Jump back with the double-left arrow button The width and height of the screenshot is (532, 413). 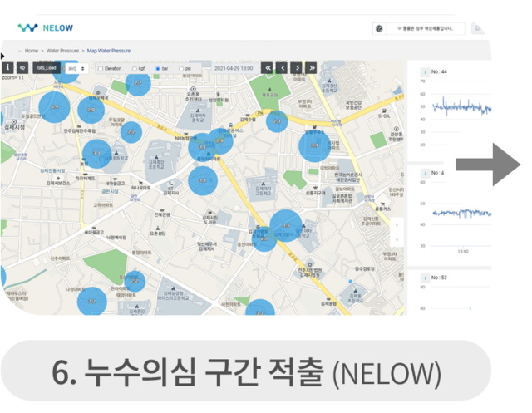(x=268, y=68)
